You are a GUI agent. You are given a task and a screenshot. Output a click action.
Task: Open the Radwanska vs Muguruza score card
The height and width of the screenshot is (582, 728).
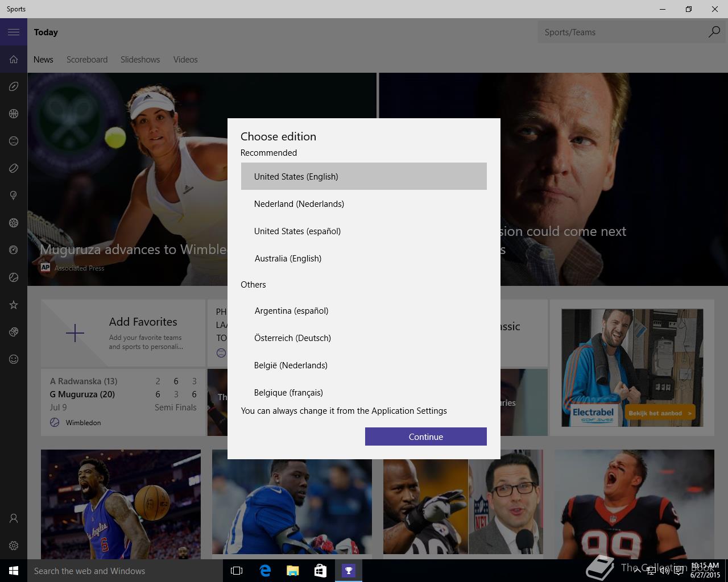123,402
